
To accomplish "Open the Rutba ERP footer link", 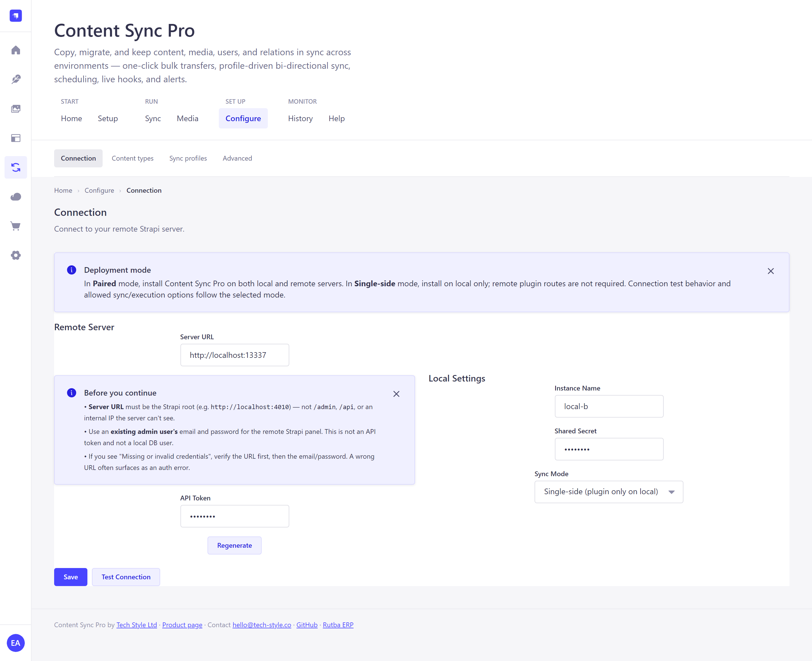I will coord(338,625).
